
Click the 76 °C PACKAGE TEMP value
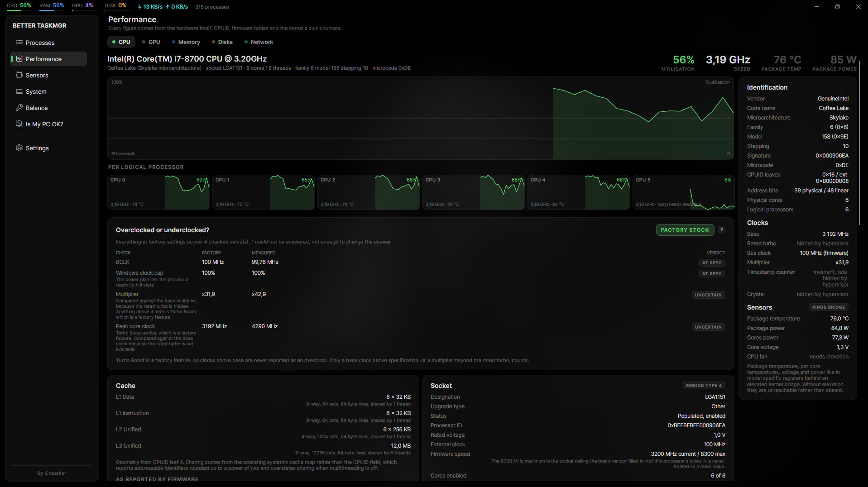tap(787, 60)
